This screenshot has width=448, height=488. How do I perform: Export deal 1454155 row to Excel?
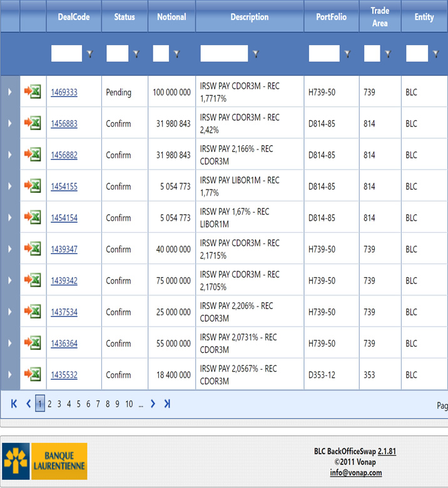pos(33,186)
